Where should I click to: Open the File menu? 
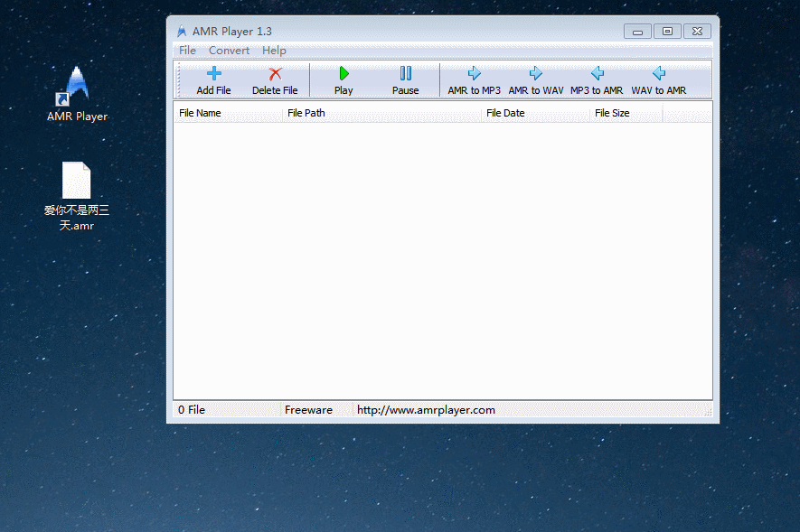coord(187,51)
